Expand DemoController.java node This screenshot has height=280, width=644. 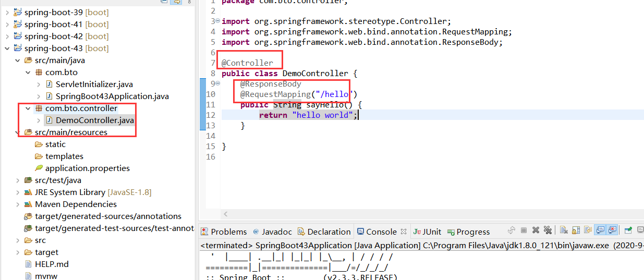point(39,120)
